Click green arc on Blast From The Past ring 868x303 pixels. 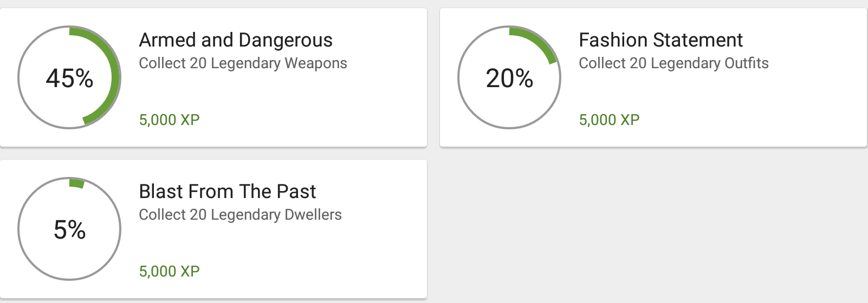click(x=76, y=183)
